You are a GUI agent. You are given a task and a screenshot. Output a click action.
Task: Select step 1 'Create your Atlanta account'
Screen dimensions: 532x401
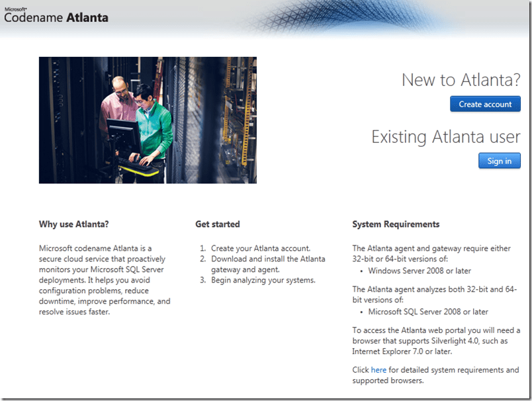pos(260,248)
